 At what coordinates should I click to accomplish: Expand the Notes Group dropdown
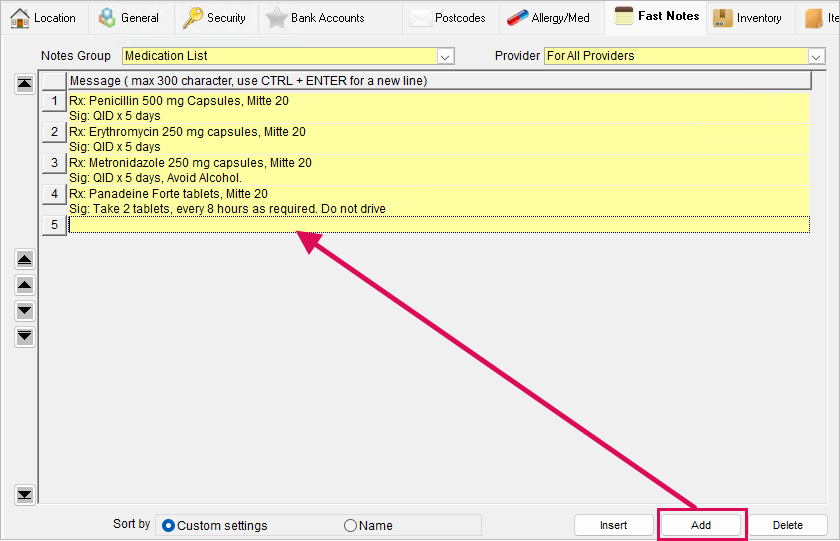click(445, 56)
